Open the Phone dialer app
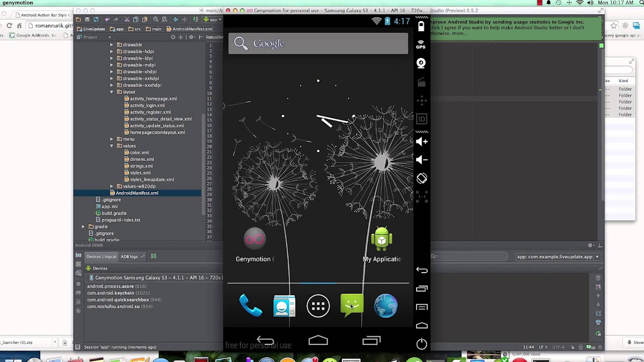The image size is (644, 362). tap(251, 306)
